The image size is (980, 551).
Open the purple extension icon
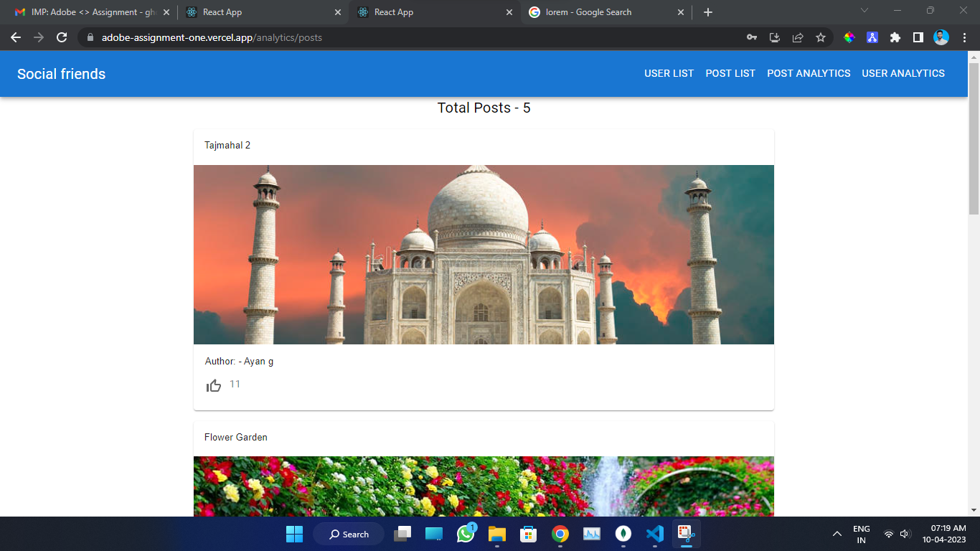(x=872, y=37)
